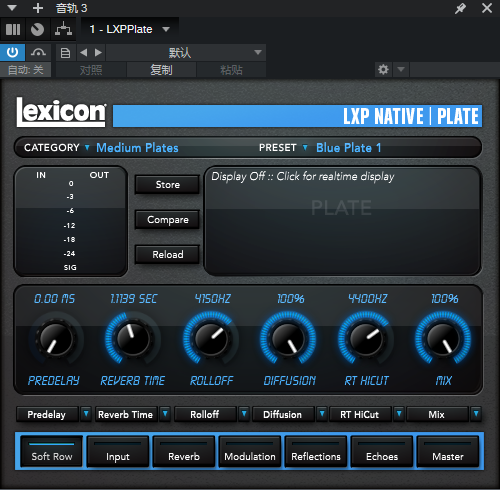Click the 4150HZ rolloff value
Image resolution: width=500 pixels, height=490 pixels.
coord(212,299)
